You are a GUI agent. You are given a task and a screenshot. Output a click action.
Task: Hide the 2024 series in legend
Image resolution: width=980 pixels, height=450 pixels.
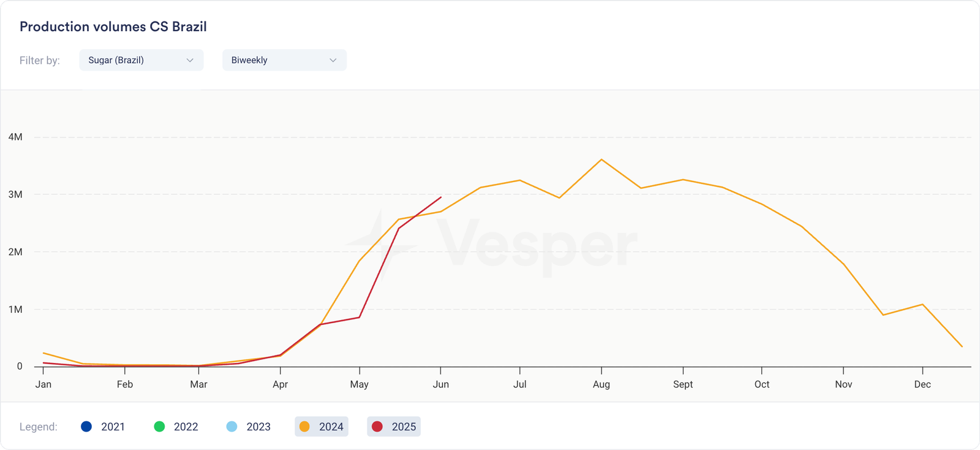[x=322, y=427]
